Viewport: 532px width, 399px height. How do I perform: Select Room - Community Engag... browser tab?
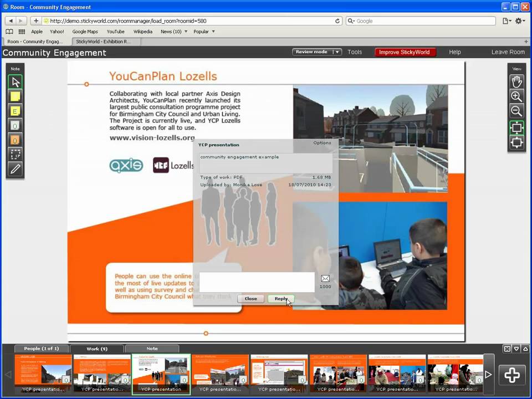[x=37, y=42]
